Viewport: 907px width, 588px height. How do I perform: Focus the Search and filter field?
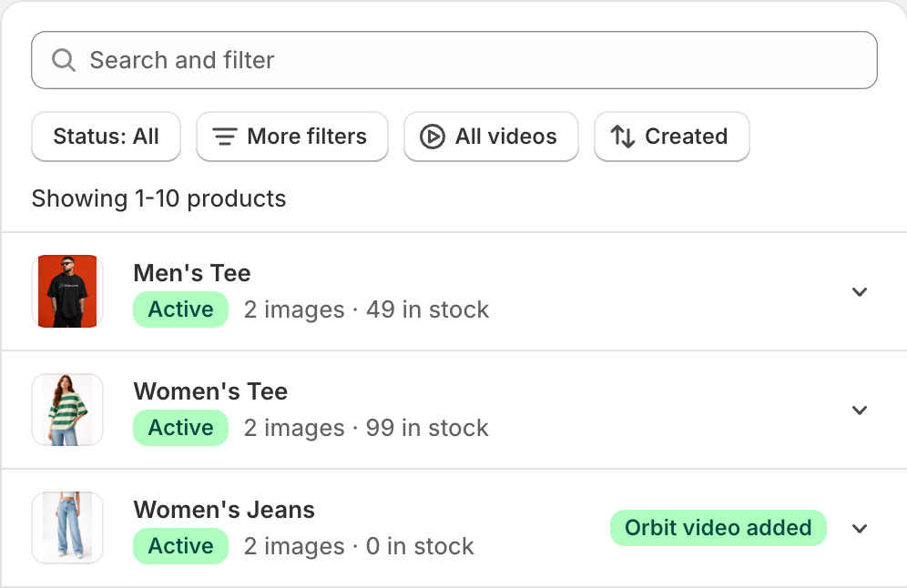coord(454,60)
